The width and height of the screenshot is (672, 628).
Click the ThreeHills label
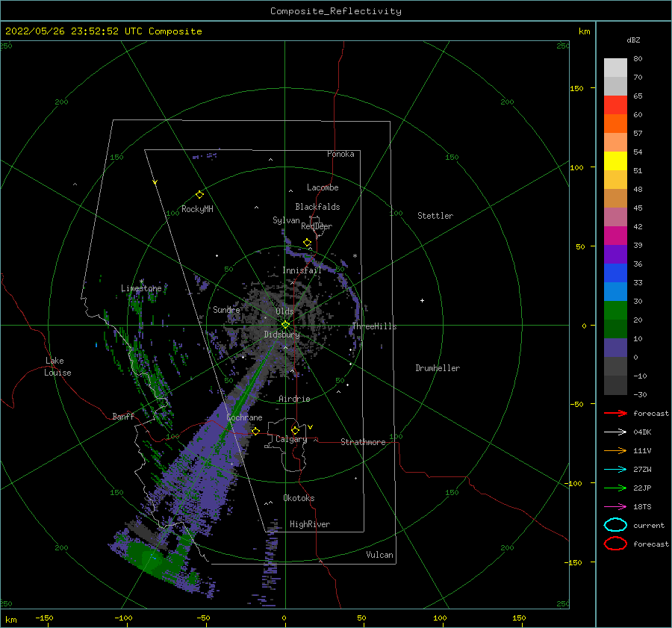[x=374, y=326]
